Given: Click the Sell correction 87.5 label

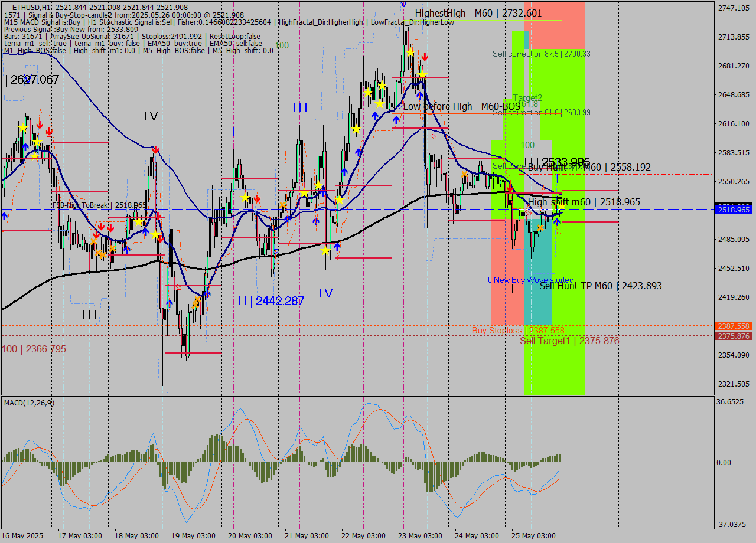Looking at the screenshot, I should click(541, 54).
